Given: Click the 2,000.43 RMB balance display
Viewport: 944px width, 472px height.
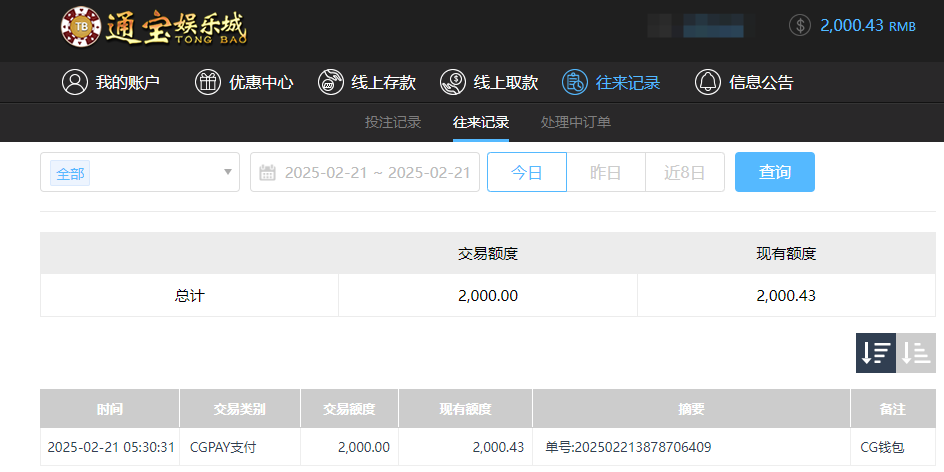Looking at the screenshot, I should [867, 26].
